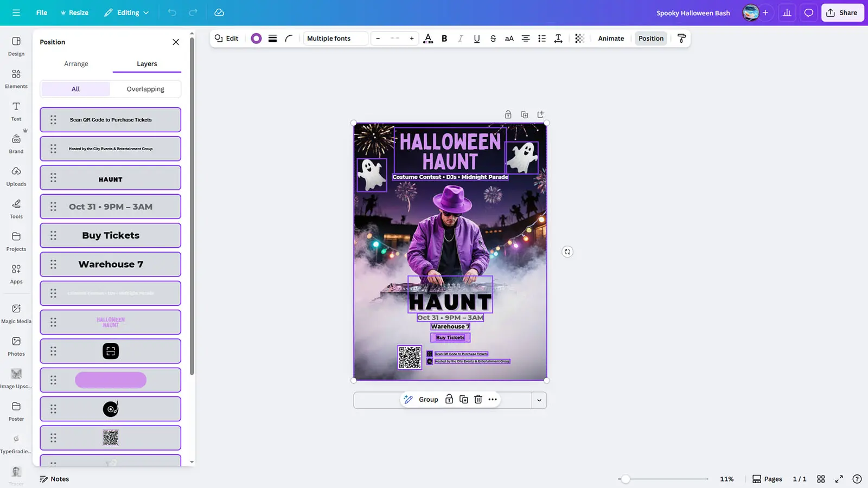The width and height of the screenshot is (868, 488).
Task: Open the Elements sidebar panel
Action: click(16, 79)
